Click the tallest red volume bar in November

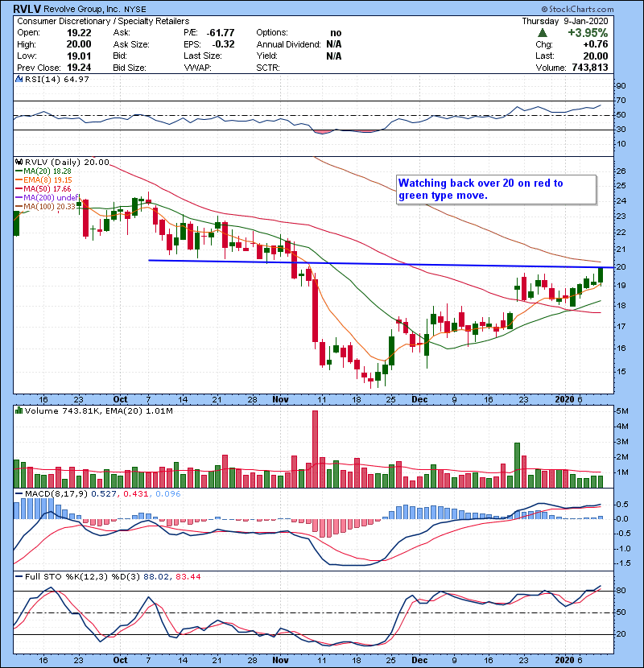coord(316,449)
